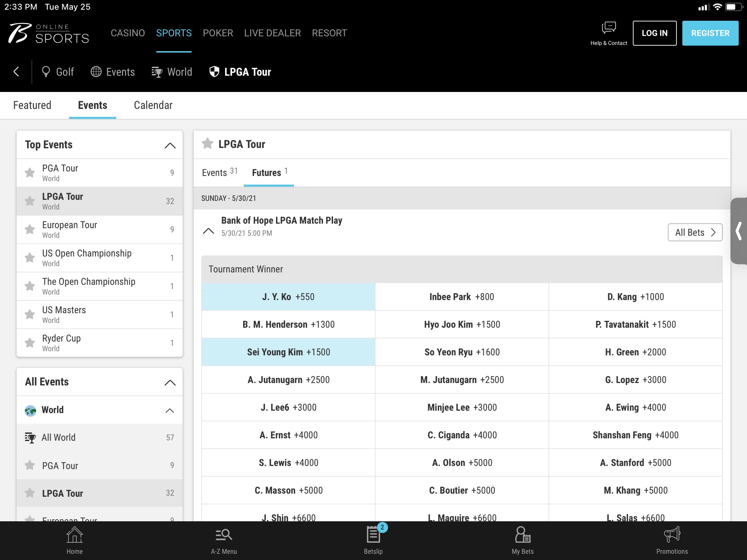Image resolution: width=747 pixels, height=560 pixels.
Task: Select the SPORTS section
Action: click(x=174, y=33)
